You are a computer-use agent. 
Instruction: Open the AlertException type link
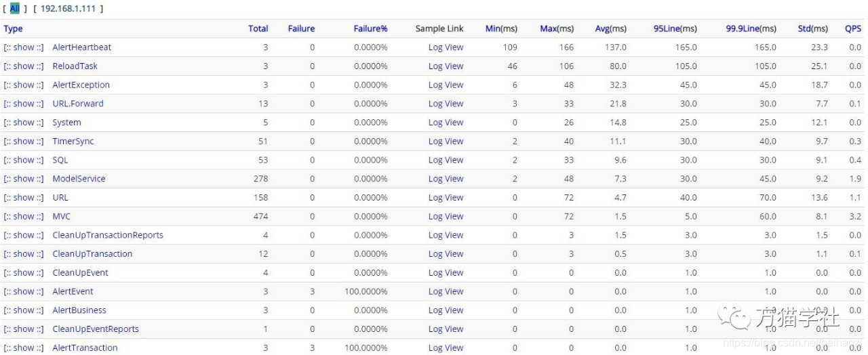81,85
